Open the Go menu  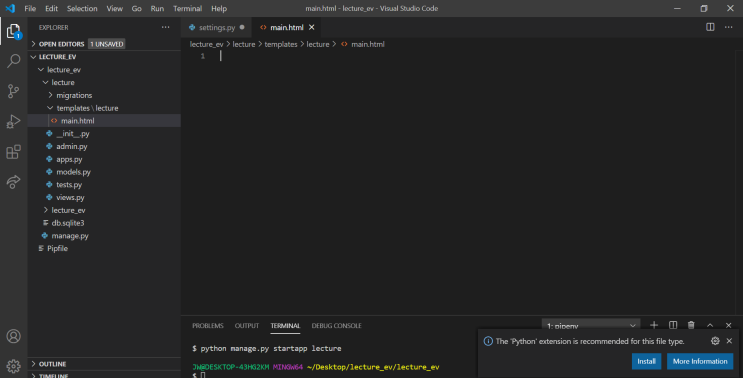[x=136, y=9]
